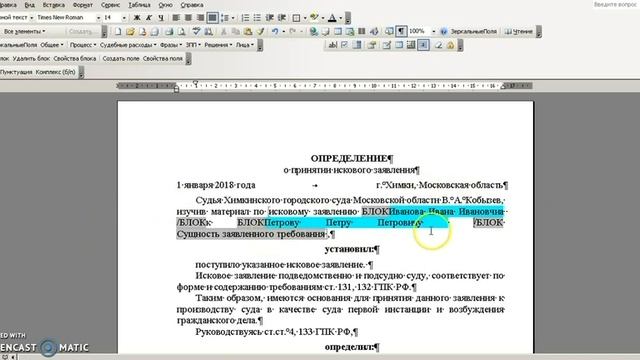This screenshot has height=360, width=640.
Task: Print the document
Action: point(169,31)
